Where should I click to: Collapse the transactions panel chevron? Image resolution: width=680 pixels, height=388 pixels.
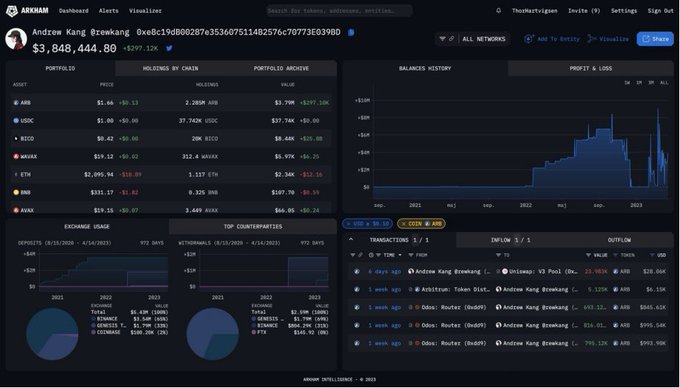pyautogui.click(x=351, y=239)
